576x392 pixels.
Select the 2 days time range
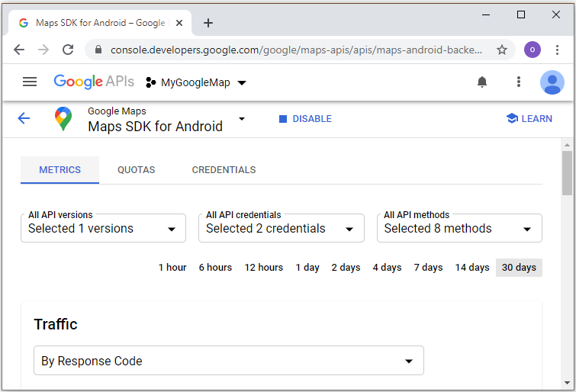[x=346, y=268]
